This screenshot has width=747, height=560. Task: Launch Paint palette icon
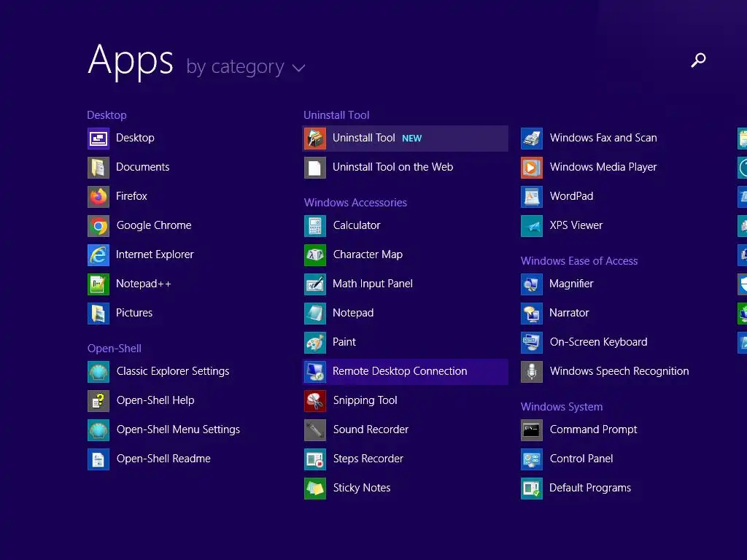click(x=315, y=342)
